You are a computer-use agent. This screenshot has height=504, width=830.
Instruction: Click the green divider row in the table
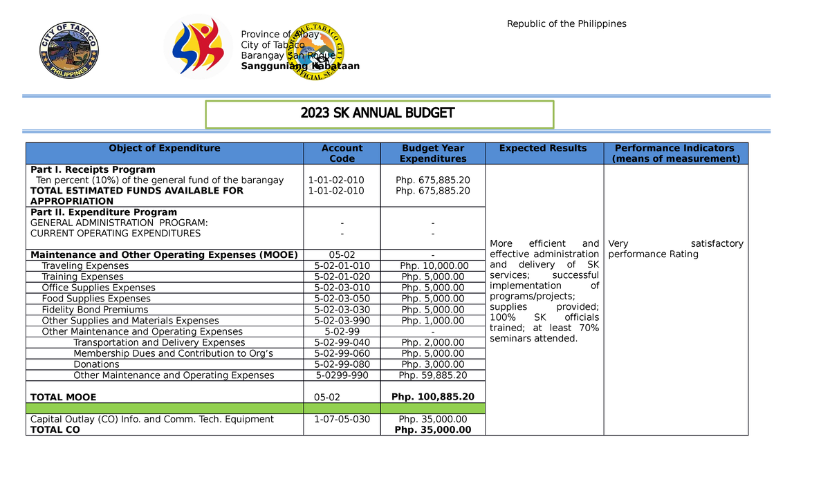(x=256, y=409)
